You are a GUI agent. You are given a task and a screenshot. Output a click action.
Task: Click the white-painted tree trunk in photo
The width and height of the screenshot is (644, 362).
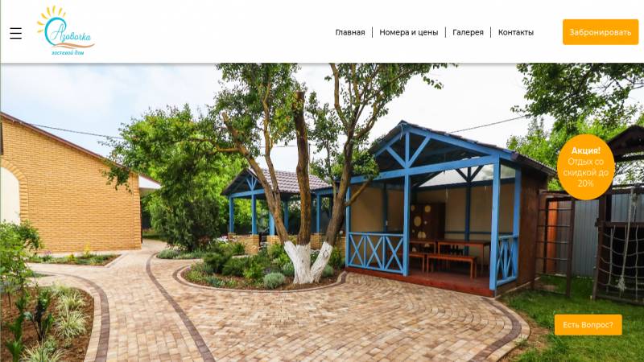tap(308, 263)
